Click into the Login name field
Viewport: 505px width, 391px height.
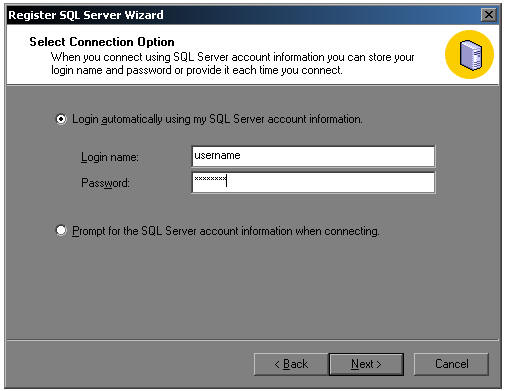(x=313, y=156)
